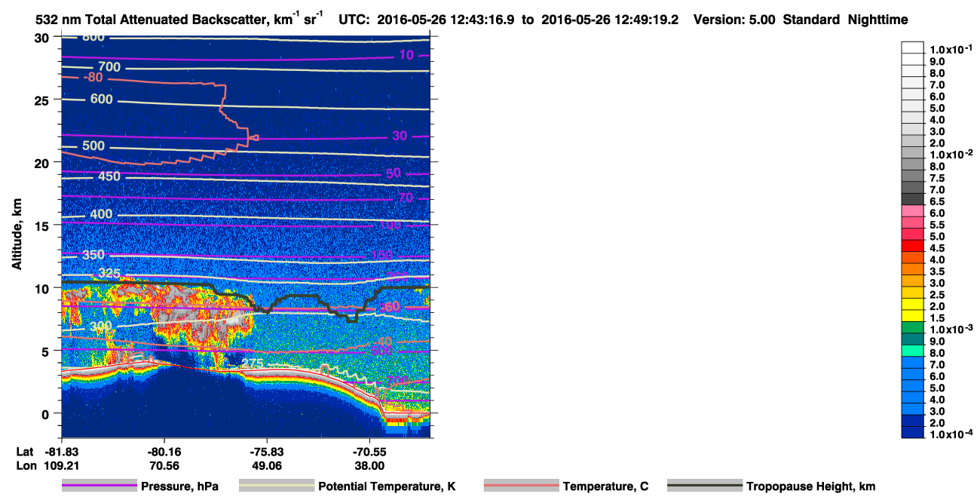Click the colorbar top label 1.0x10-1
Screen dimensions: 980x503
950,50
